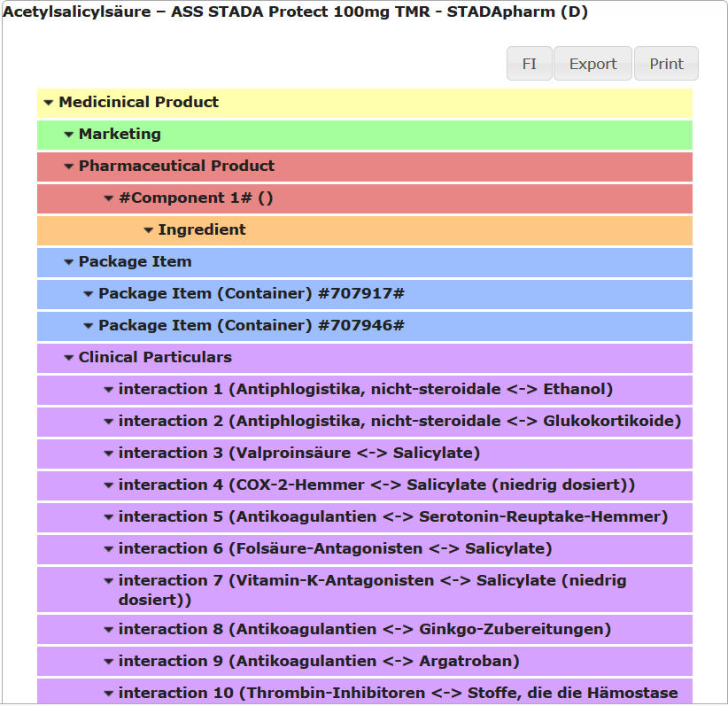Collapse the Marketing section arrow

69,135
